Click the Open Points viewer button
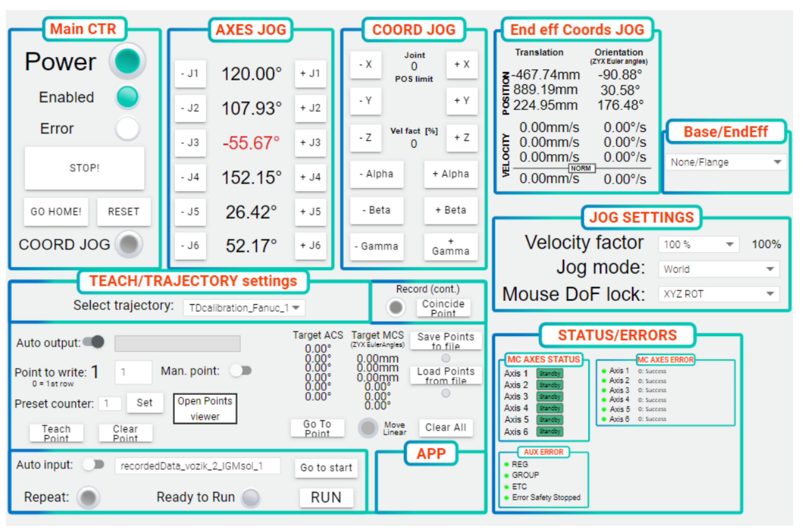 (205, 409)
